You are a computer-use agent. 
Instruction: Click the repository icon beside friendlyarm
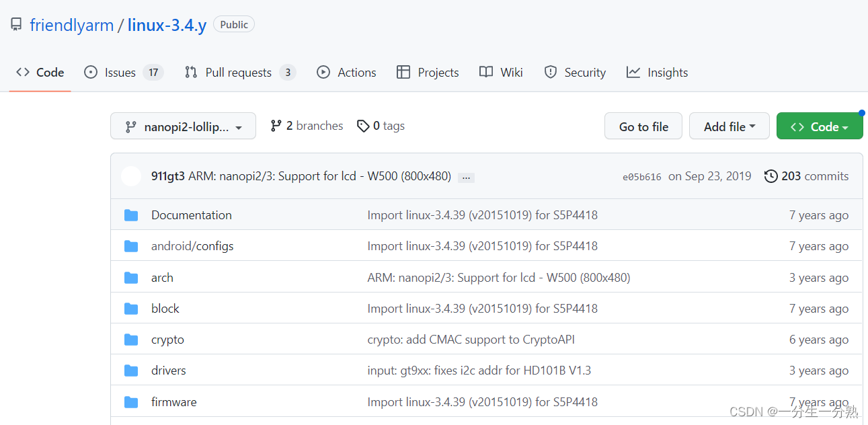pyautogui.click(x=16, y=26)
